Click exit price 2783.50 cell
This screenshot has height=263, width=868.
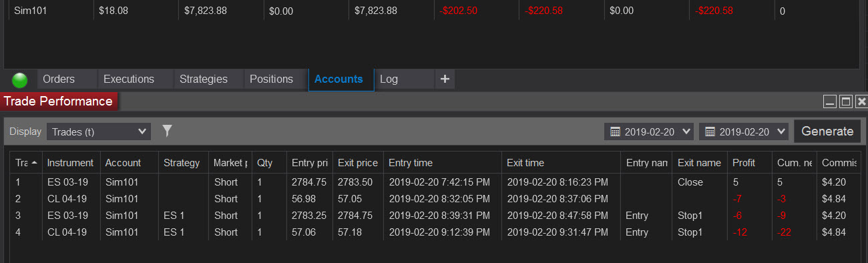pyautogui.click(x=355, y=182)
